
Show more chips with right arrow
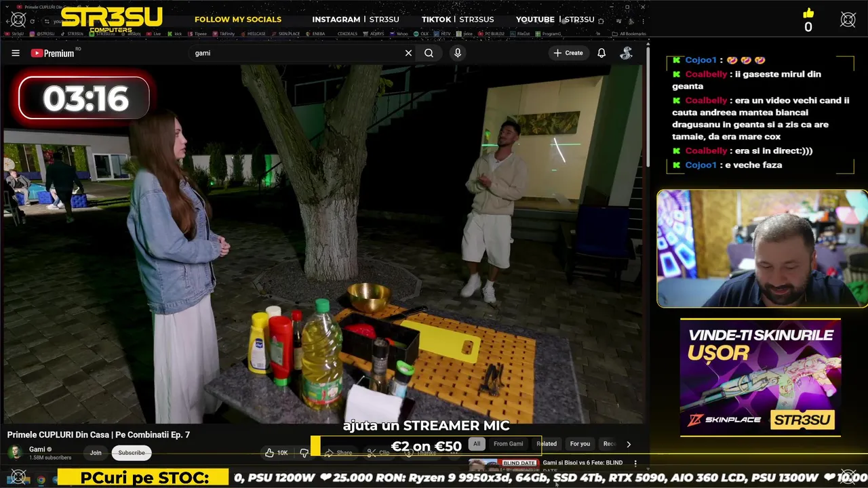(629, 445)
